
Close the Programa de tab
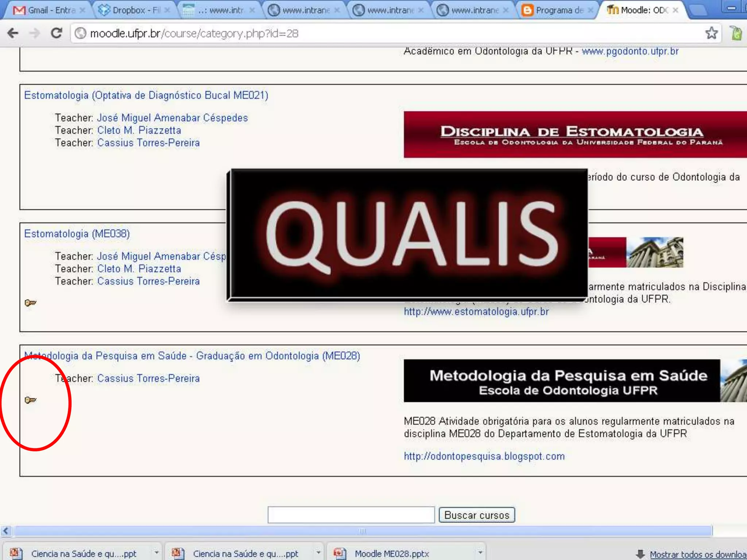pyautogui.click(x=591, y=10)
